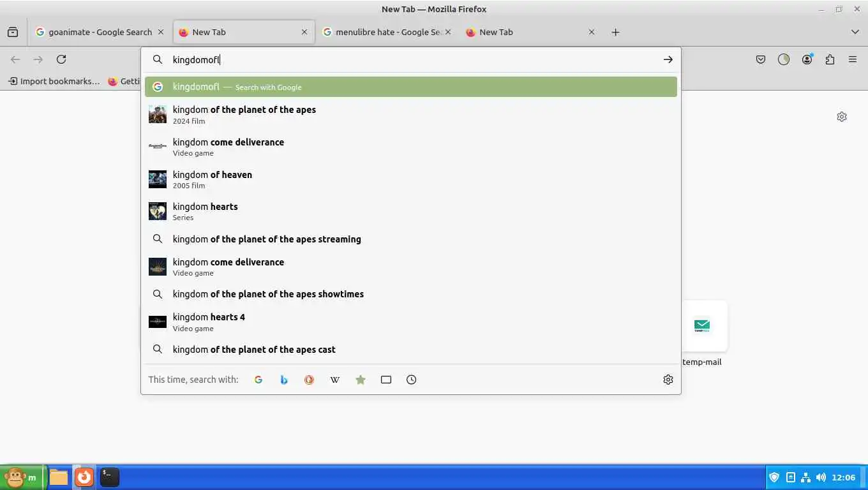
Task: Customize new tab page gear icon
Action: click(842, 117)
